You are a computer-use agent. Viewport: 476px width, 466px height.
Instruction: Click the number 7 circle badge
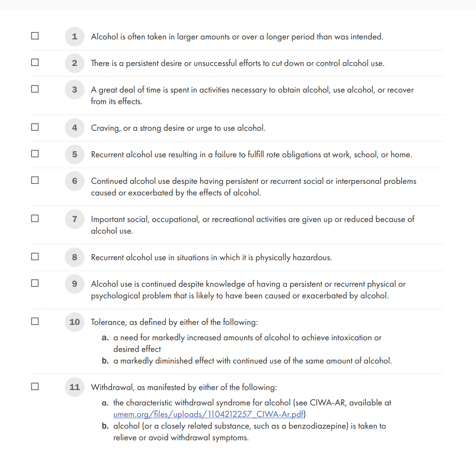click(x=75, y=219)
